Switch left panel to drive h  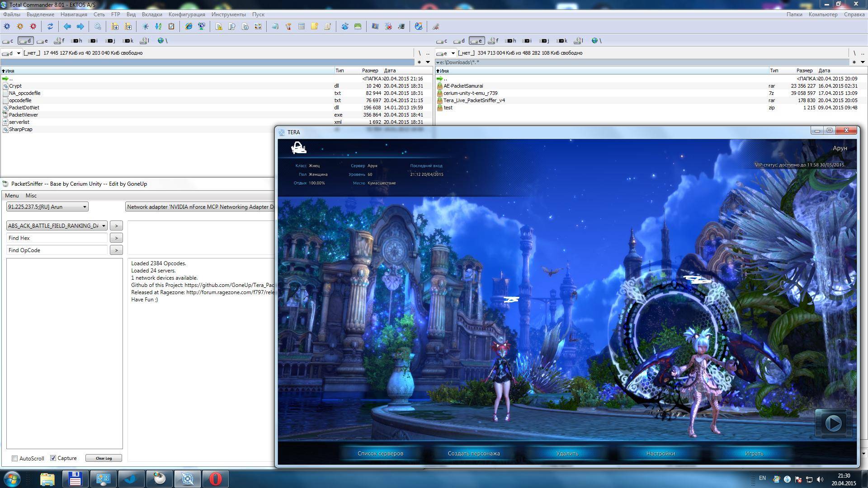point(77,41)
